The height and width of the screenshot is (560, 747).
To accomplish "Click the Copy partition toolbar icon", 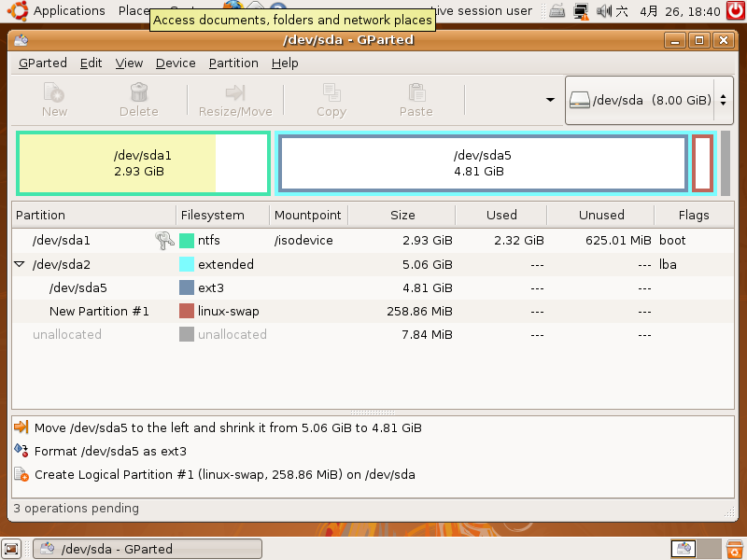I will [331, 92].
